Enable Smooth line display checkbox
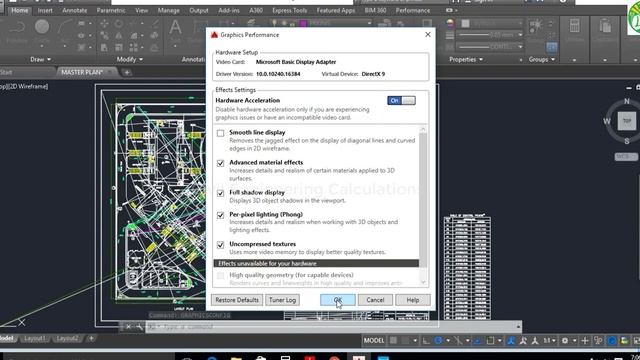The height and width of the screenshot is (360, 640). [220, 133]
